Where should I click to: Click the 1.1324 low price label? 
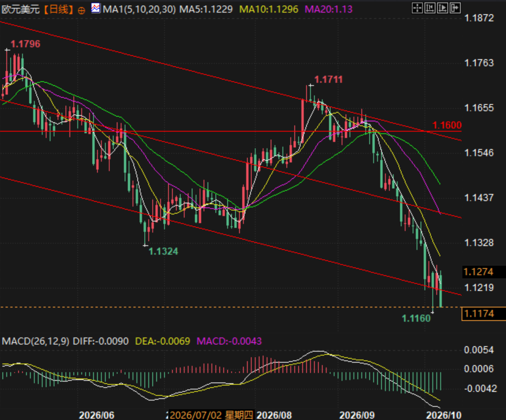coord(163,251)
